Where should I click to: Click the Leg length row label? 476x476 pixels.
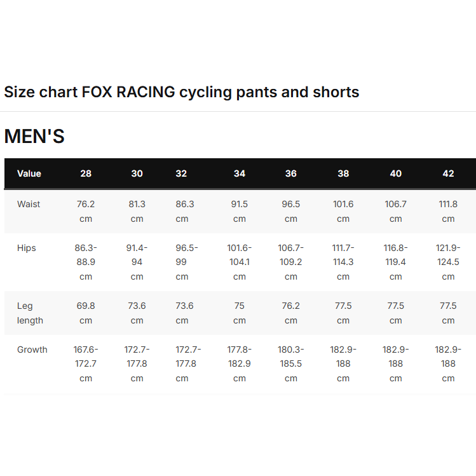point(30,313)
